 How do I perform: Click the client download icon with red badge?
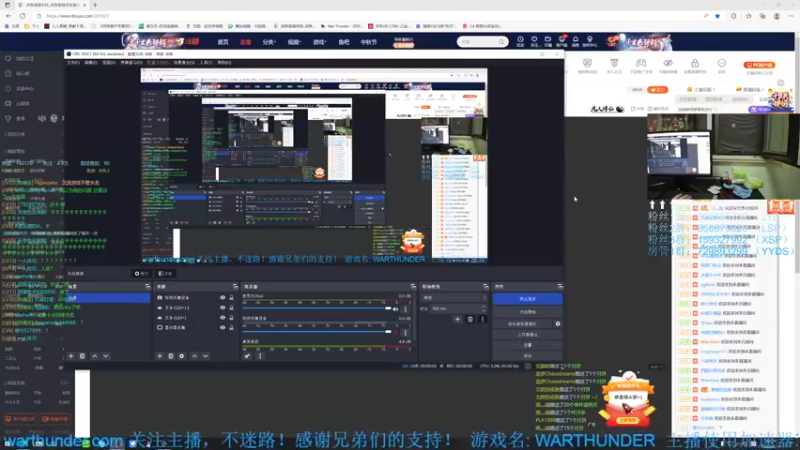click(562, 41)
